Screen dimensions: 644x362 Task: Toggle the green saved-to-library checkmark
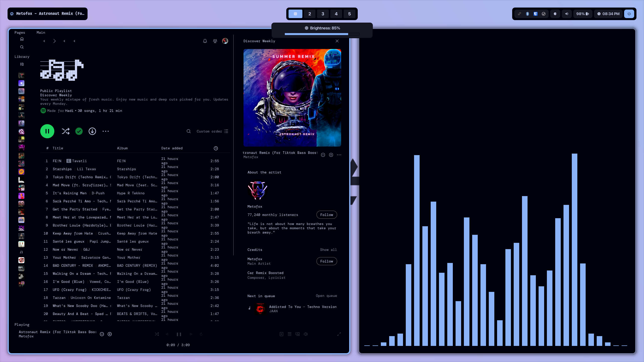pos(79,131)
